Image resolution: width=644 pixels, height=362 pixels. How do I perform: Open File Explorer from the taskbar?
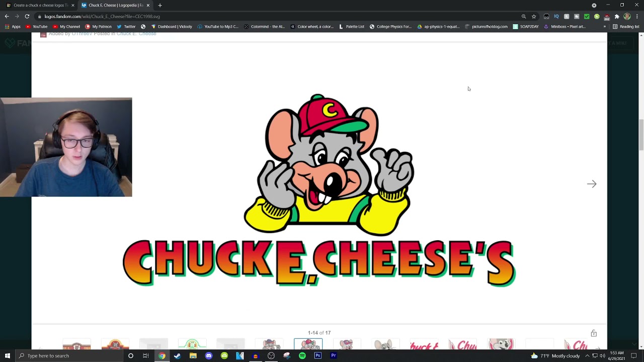(193, 356)
